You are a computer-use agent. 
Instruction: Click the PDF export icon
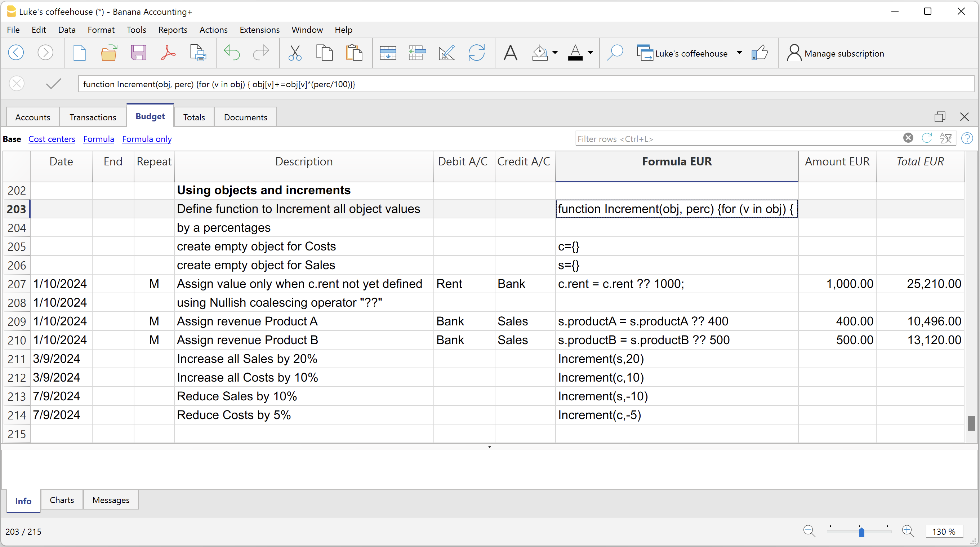(x=168, y=53)
